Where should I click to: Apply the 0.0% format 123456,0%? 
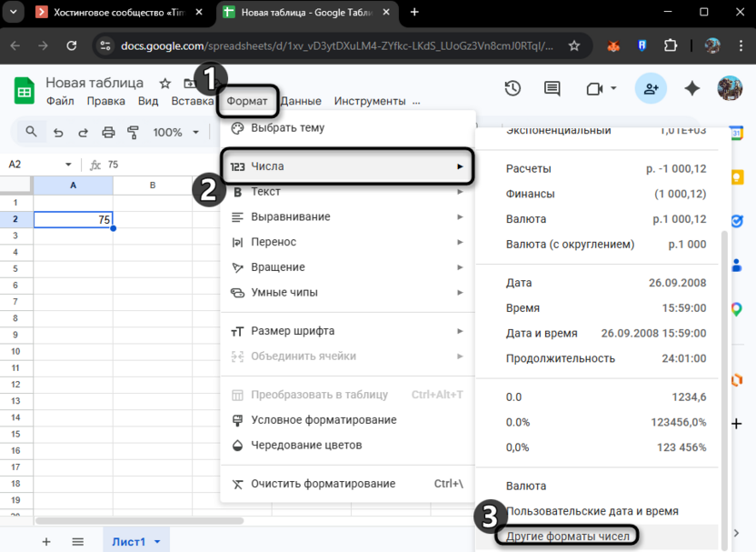click(597, 422)
